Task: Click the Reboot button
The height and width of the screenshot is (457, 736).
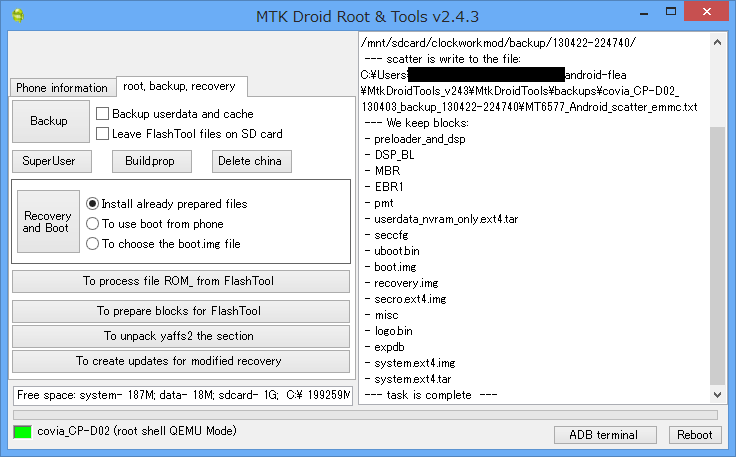Action: [x=696, y=435]
